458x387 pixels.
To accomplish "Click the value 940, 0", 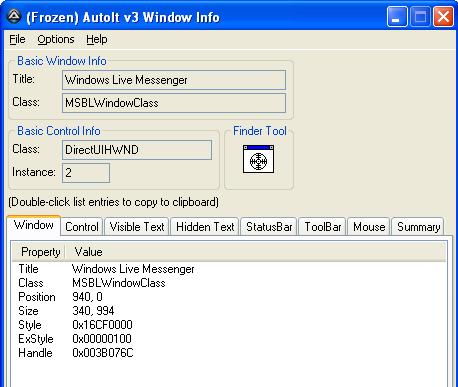I will 87,297.
